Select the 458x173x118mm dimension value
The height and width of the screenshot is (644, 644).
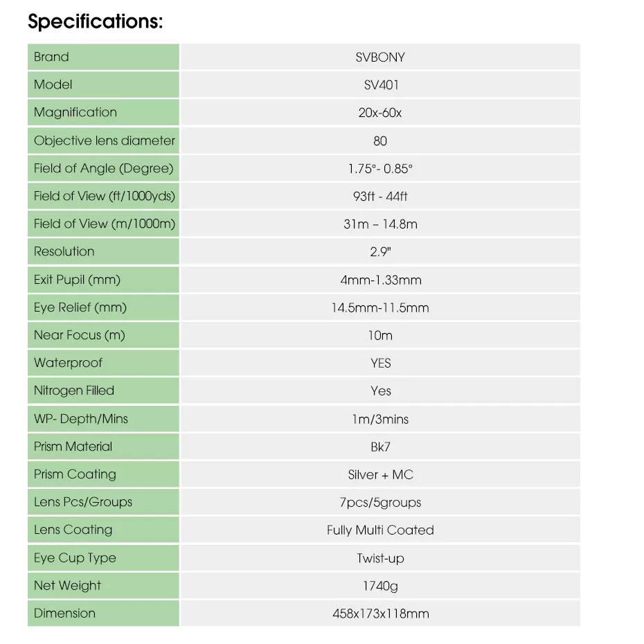[381, 614]
